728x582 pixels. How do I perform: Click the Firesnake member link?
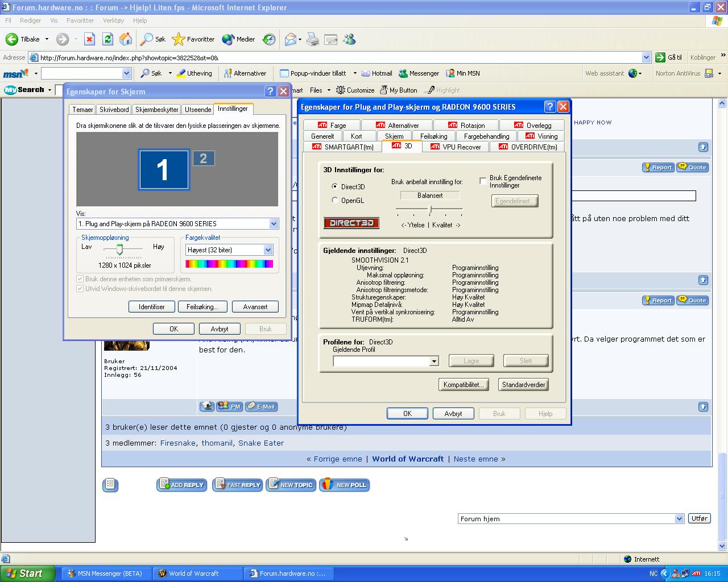[x=178, y=443]
